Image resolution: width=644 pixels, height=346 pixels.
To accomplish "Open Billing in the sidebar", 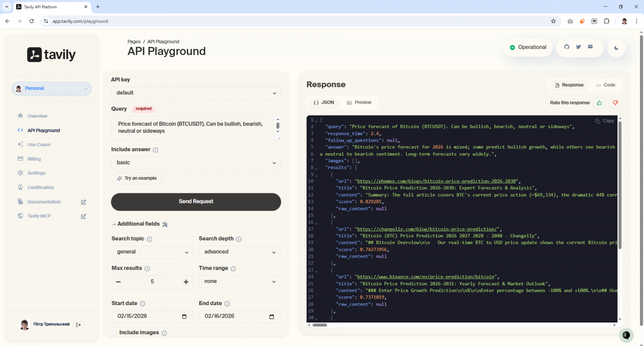I will click(x=34, y=159).
